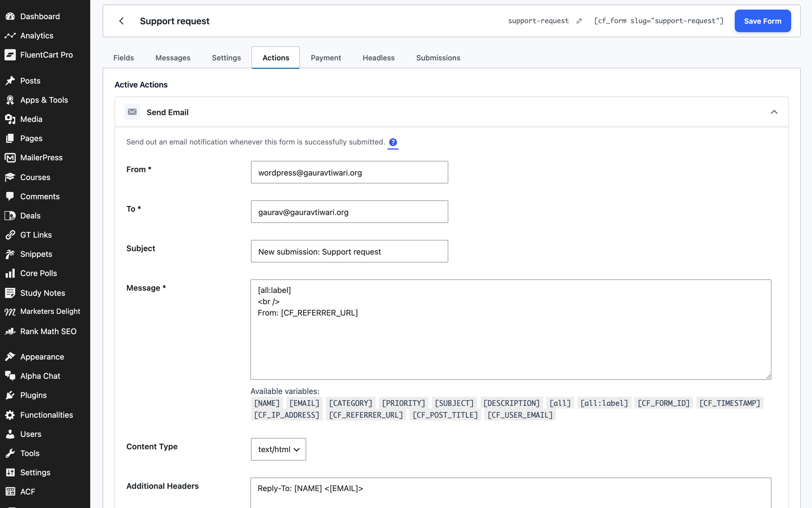The width and height of the screenshot is (812, 508).
Task: Open the Snippets sidebar icon
Action: (10, 254)
